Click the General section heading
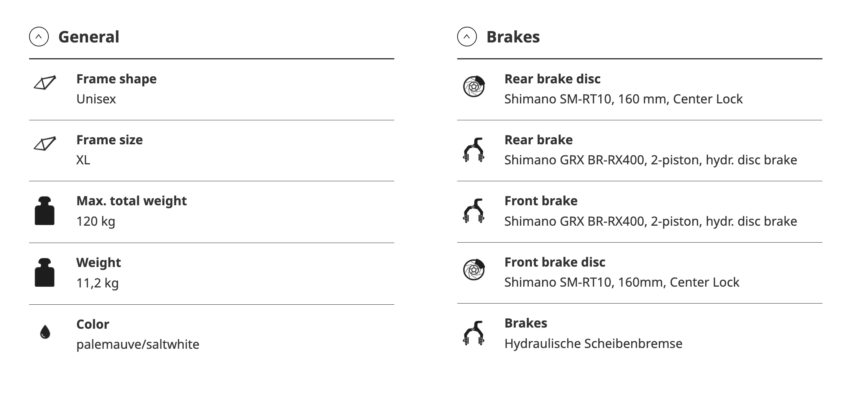 tap(89, 37)
